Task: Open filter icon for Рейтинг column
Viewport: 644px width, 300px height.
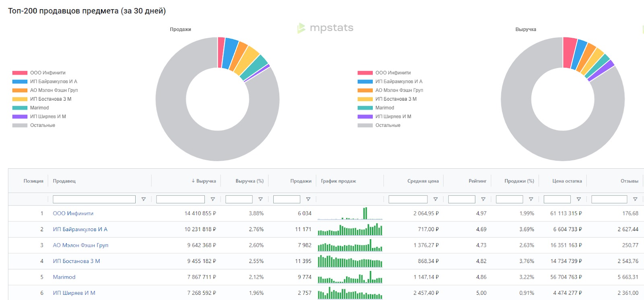Action: coord(483,199)
